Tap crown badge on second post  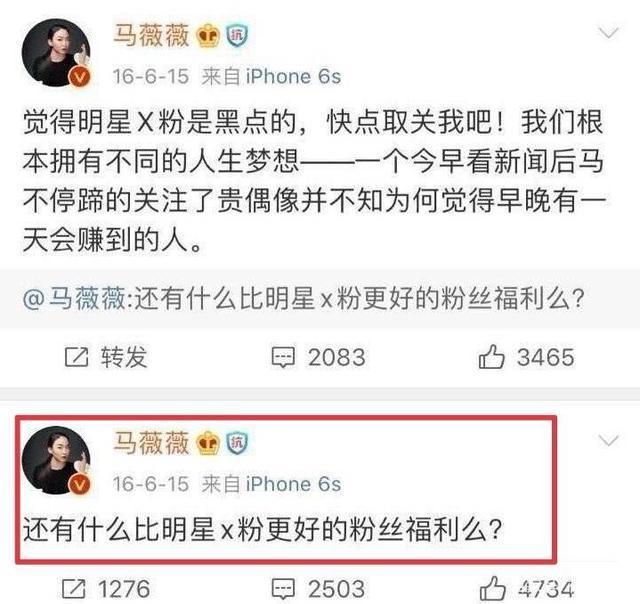[208, 443]
